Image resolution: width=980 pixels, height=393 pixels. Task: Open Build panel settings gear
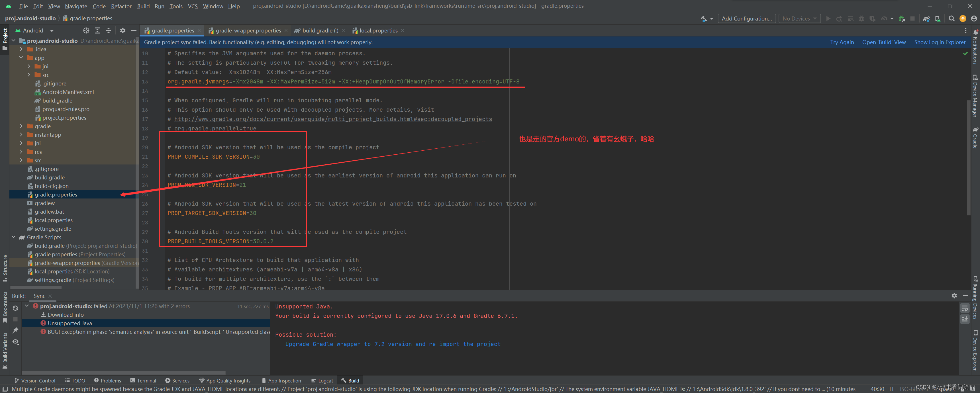(954, 296)
